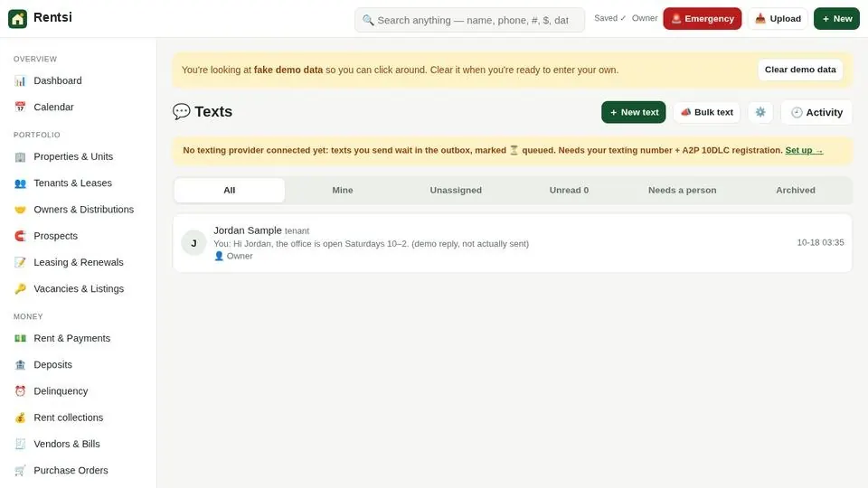Click the Owners & Distributions handshake icon

[20, 210]
